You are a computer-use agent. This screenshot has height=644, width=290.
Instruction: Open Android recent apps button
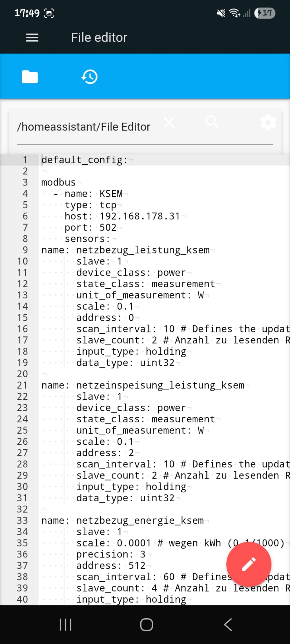pos(65,625)
